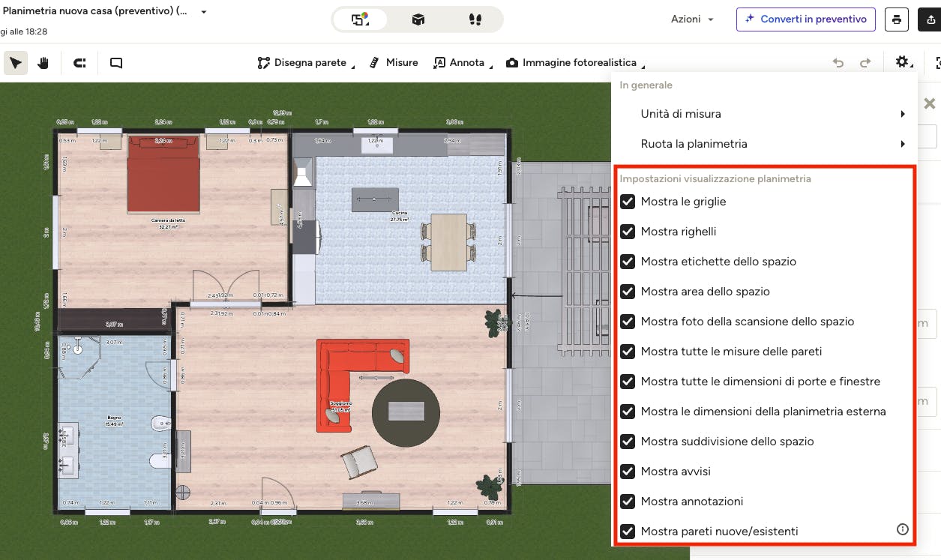Uncheck Mostra le dimensioni della planimetria esterna
Viewport: 941px width, 560px height.
(628, 412)
